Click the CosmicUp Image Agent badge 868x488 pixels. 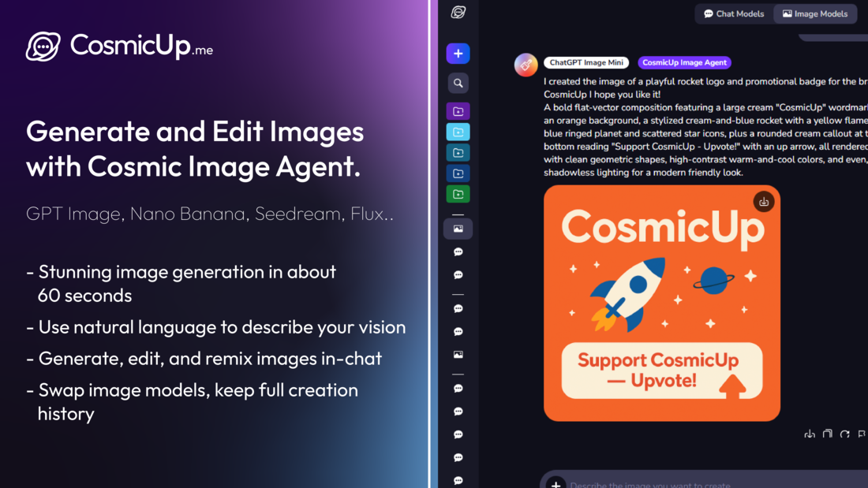coord(684,62)
